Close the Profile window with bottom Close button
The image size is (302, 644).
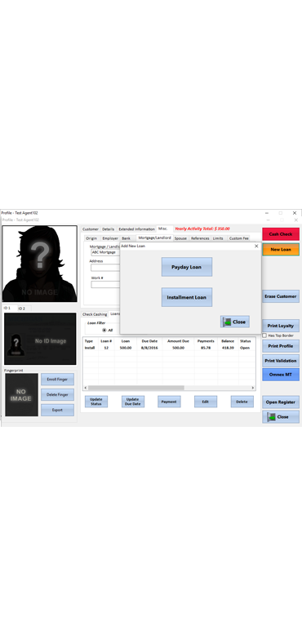tap(281, 417)
